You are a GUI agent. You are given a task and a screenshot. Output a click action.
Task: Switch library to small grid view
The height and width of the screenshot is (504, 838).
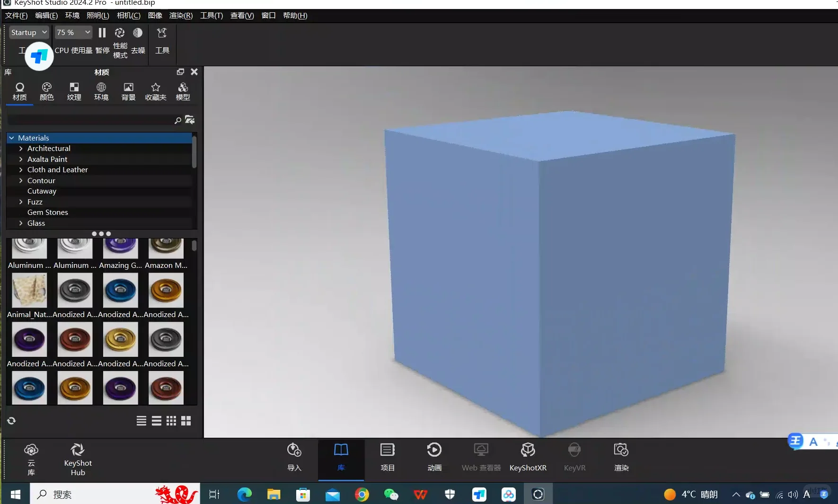tap(171, 421)
